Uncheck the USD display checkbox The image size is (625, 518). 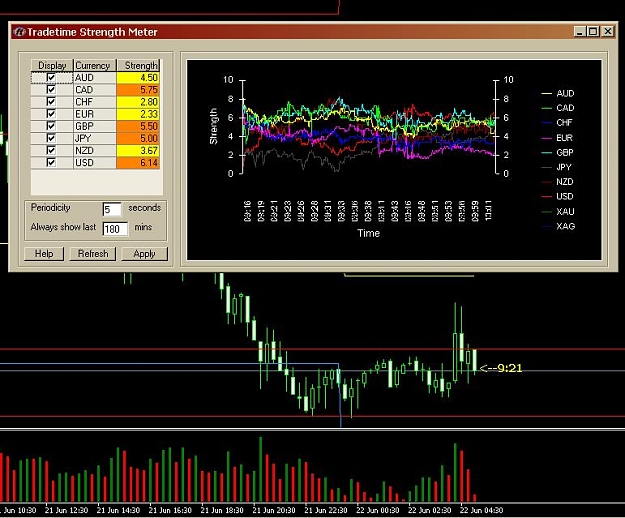click(x=51, y=162)
